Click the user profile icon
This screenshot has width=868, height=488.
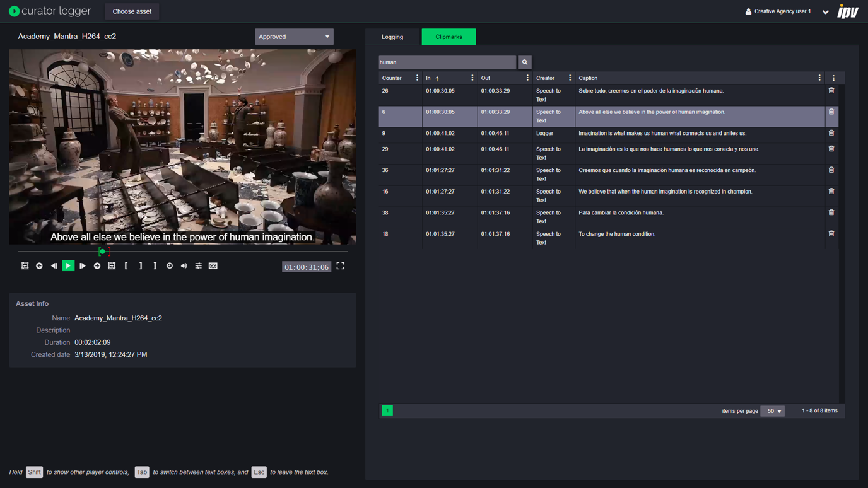click(x=748, y=11)
